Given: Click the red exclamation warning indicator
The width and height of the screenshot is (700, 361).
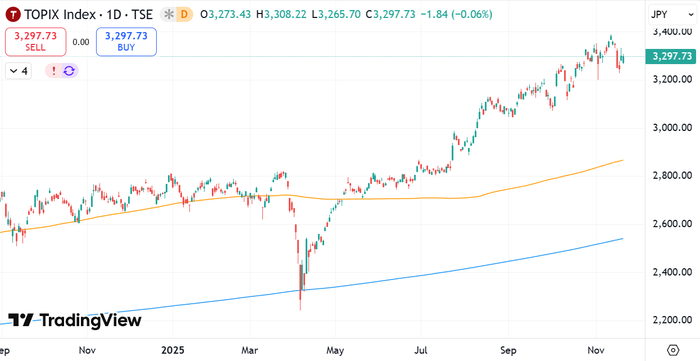Looking at the screenshot, I should (x=54, y=71).
